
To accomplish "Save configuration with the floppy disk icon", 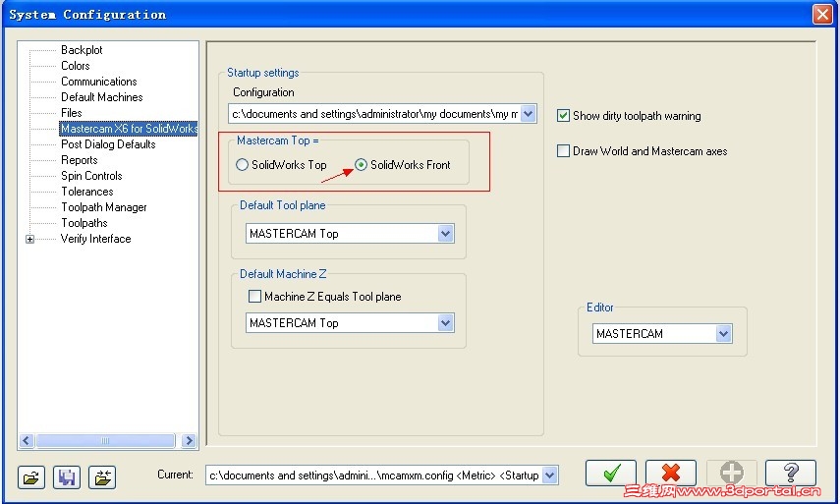I will (x=67, y=476).
